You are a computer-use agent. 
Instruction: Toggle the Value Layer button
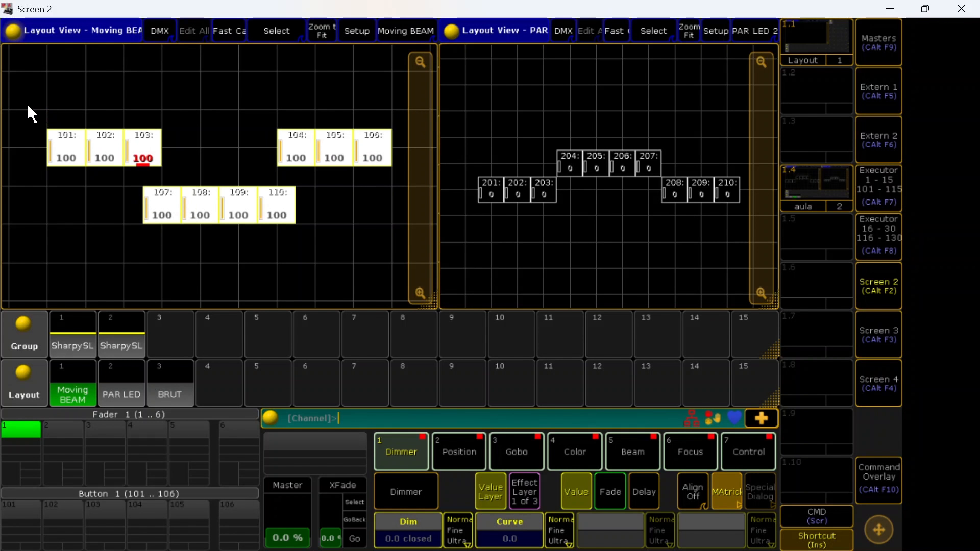491,491
